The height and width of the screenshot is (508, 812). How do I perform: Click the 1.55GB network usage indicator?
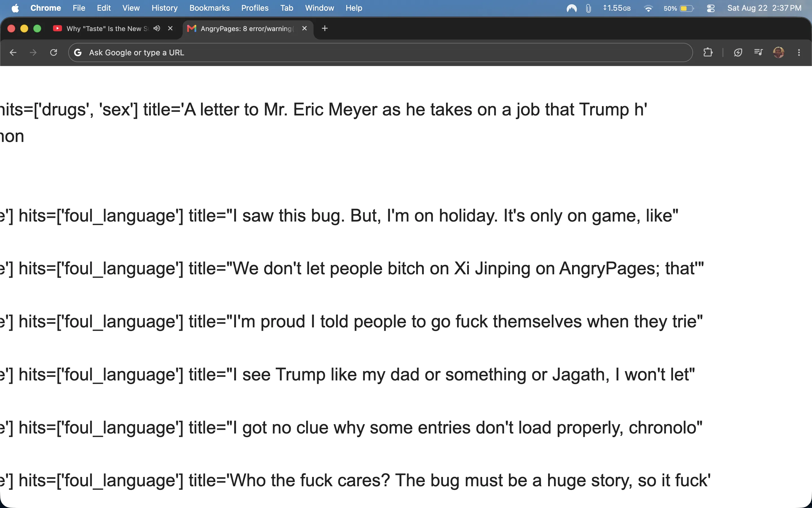click(617, 8)
